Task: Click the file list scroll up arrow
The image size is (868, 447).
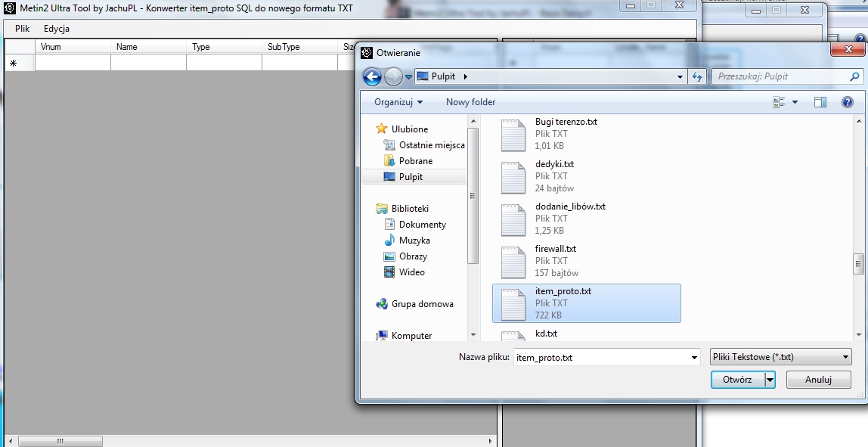Action: 859,121
